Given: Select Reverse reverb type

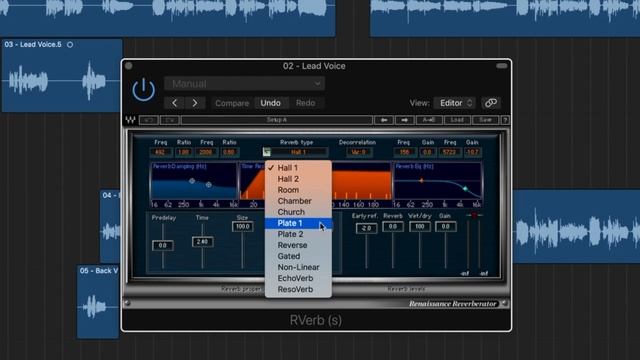Looking at the screenshot, I should click(298, 245).
